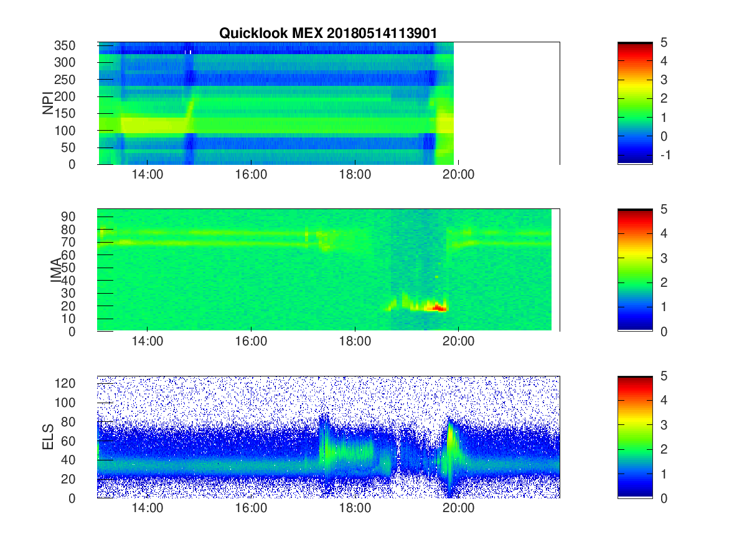Click the 18:00 tick label under NPI plot
Screen dimensions: 747x560
click(355, 175)
